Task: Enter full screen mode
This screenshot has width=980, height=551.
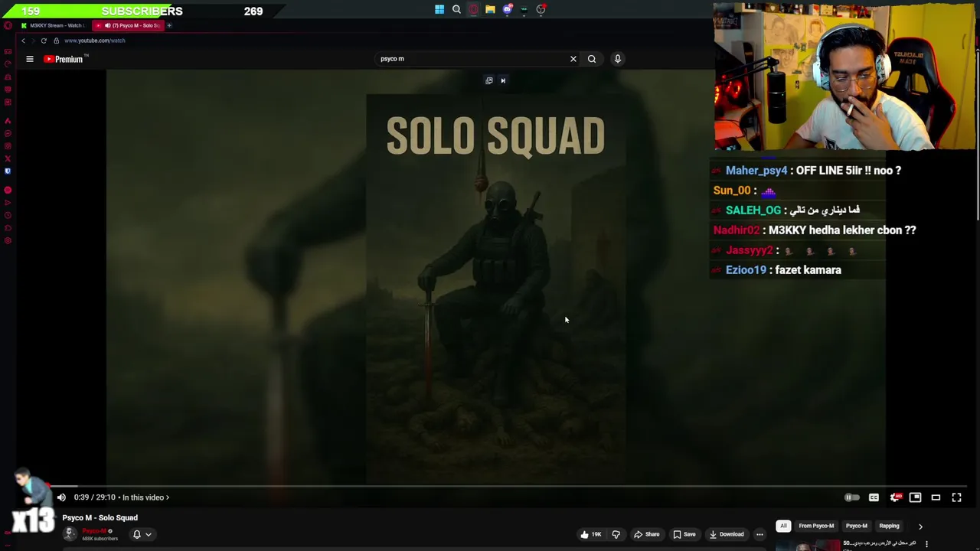Action: 956,497
